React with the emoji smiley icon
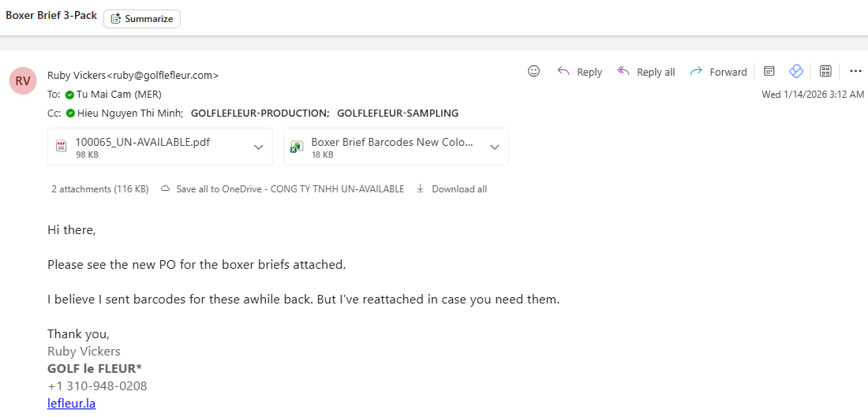Viewport: 868px width, 417px height. (x=533, y=72)
